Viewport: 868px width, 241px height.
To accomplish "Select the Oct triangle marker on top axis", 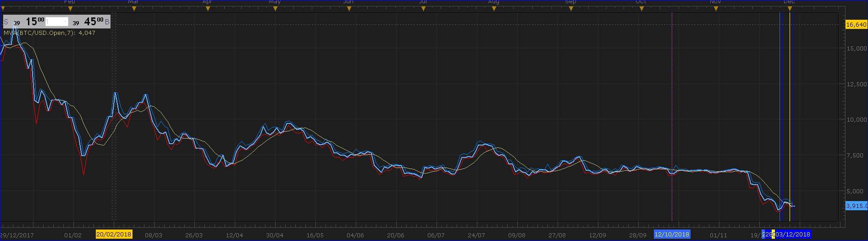I will point(641,8).
